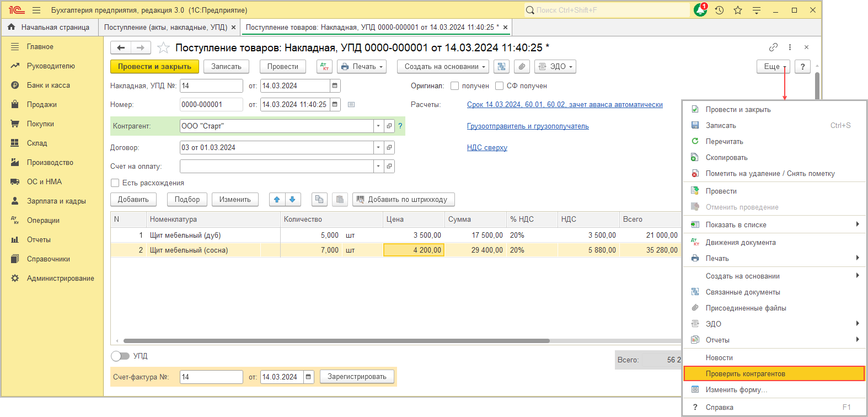Viewport: 868px width, 417px height.
Task: Open Создать на основании dropdown
Action: pos(443,67)
